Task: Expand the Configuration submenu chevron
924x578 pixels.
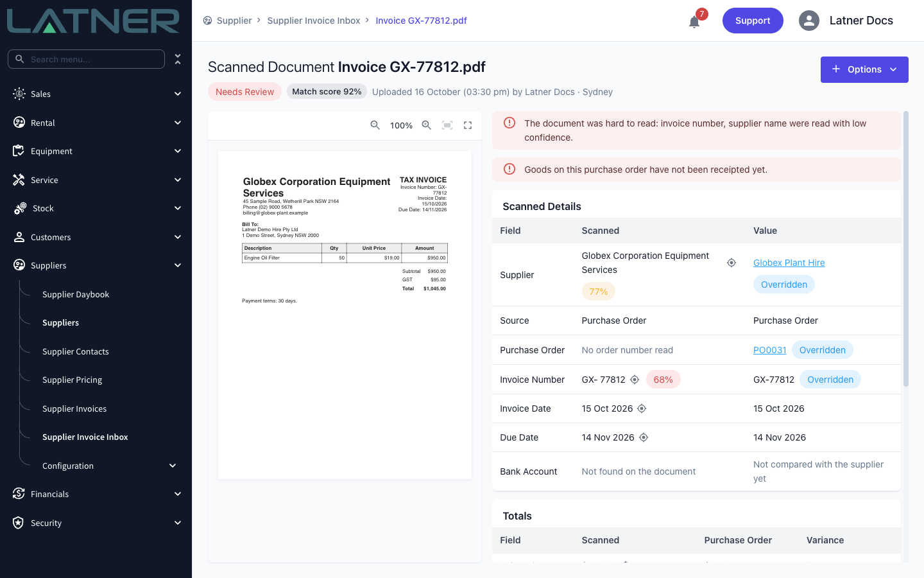Action: [x=173, y=466]
